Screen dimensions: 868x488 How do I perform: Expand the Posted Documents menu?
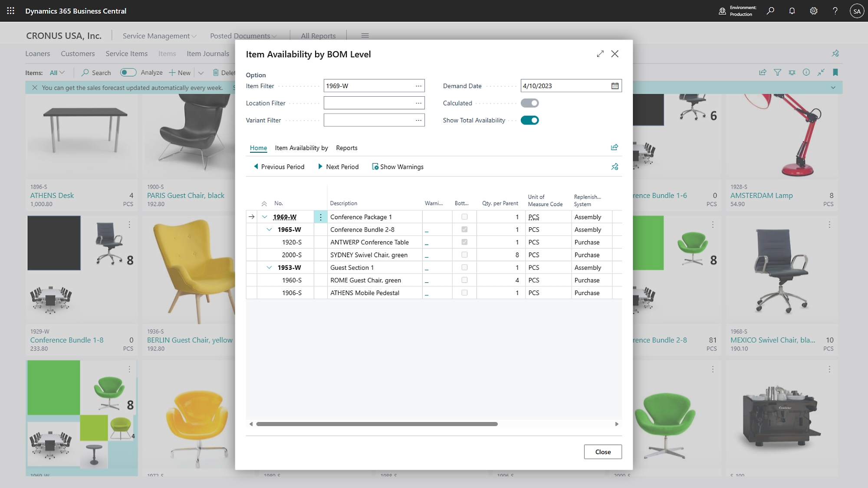[243, 36]
